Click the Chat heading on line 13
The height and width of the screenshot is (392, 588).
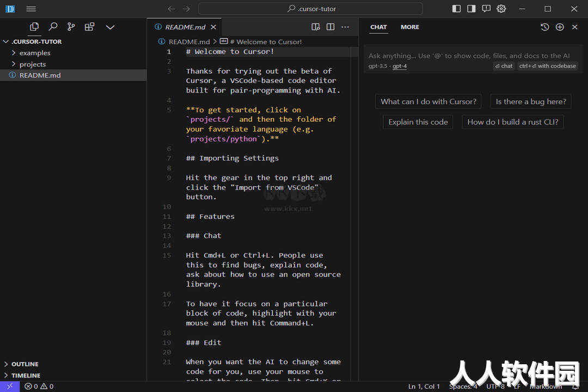(x=204, y=236)
